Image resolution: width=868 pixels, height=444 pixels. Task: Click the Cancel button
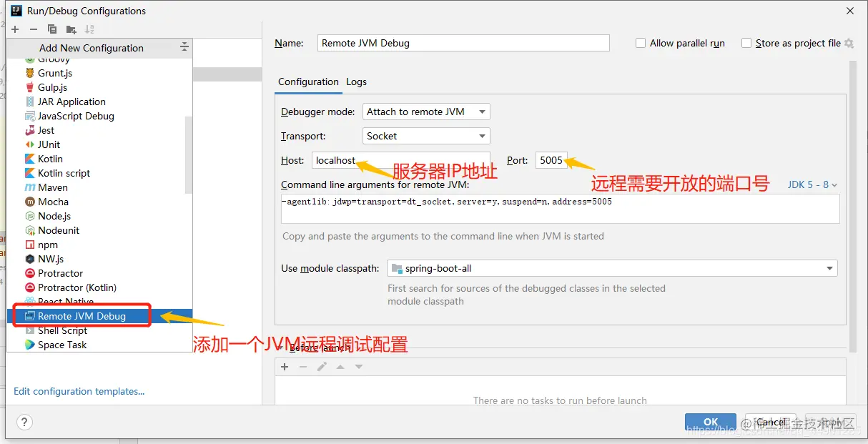coord(771,422)
